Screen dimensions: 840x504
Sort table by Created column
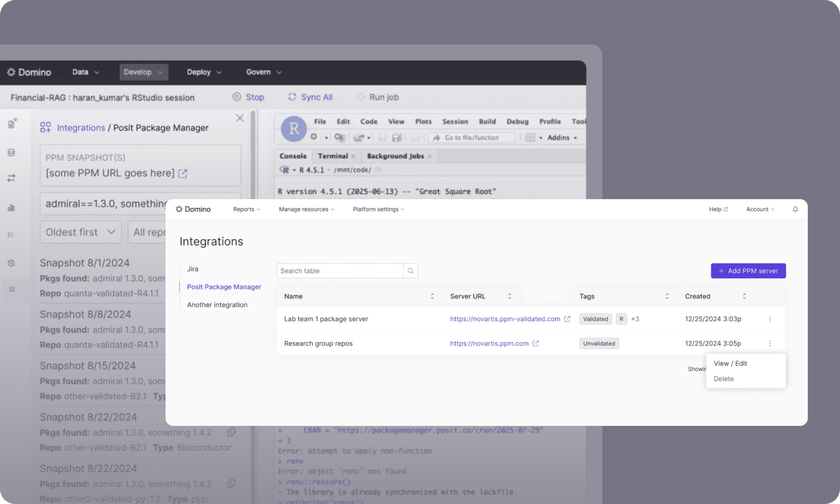744,296
